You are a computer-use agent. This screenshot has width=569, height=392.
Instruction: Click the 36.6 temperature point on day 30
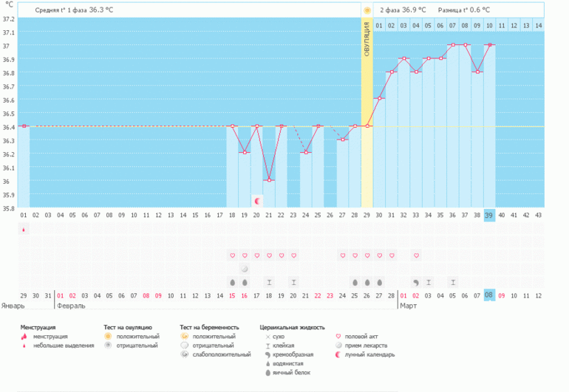tap(379, 99)
